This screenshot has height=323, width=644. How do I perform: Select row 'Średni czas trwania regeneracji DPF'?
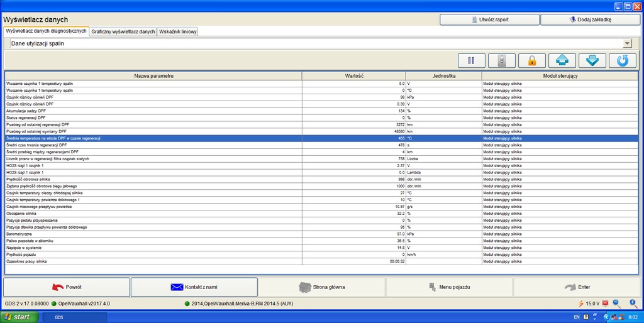click(x=321, y=145)
